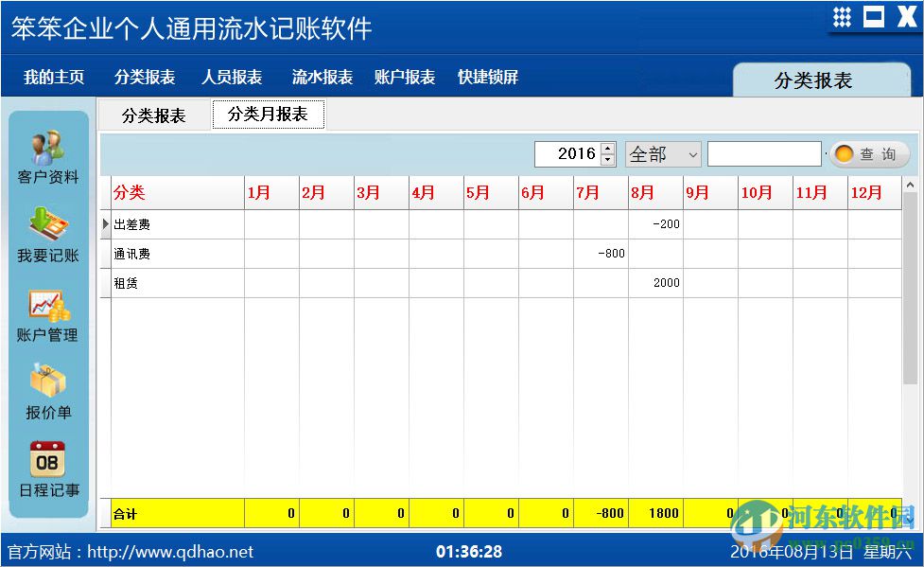Click the 快捷锁屏 quick lock screen option
Image resolution: width=924 pixels, height=567 pixels.
click(x=485, y=78)
